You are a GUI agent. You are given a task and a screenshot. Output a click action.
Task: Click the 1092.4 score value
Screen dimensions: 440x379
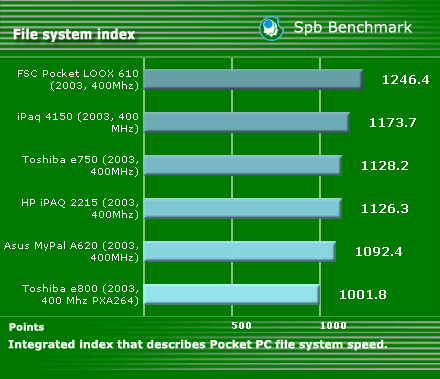379,252
